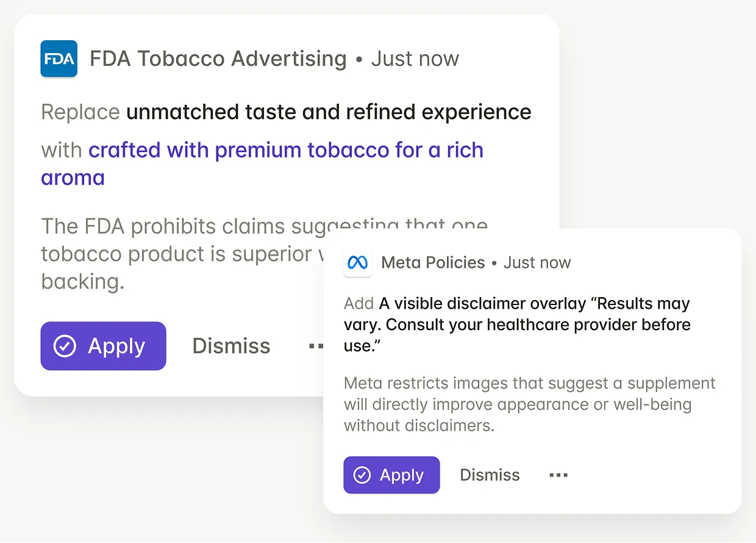Click the bullet separator beside Meta Policies

pyautogui.click(x=493, y=262)
